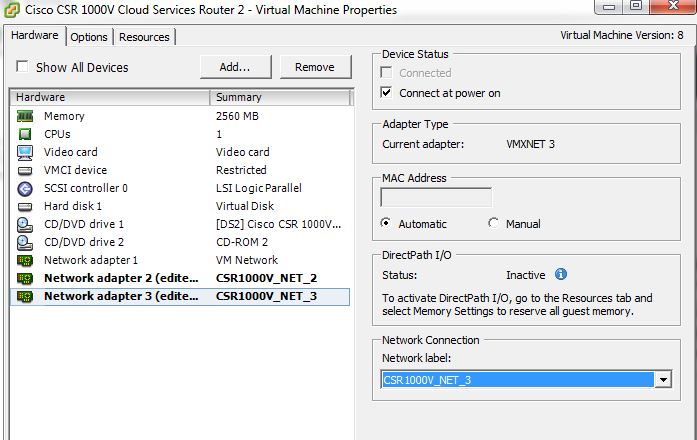
Task: Select the Hard disk 1 row label
Action: coord(73,207)
